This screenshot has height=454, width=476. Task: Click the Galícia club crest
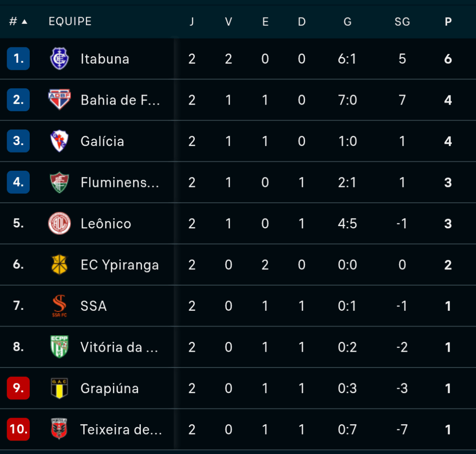point(59,141)
